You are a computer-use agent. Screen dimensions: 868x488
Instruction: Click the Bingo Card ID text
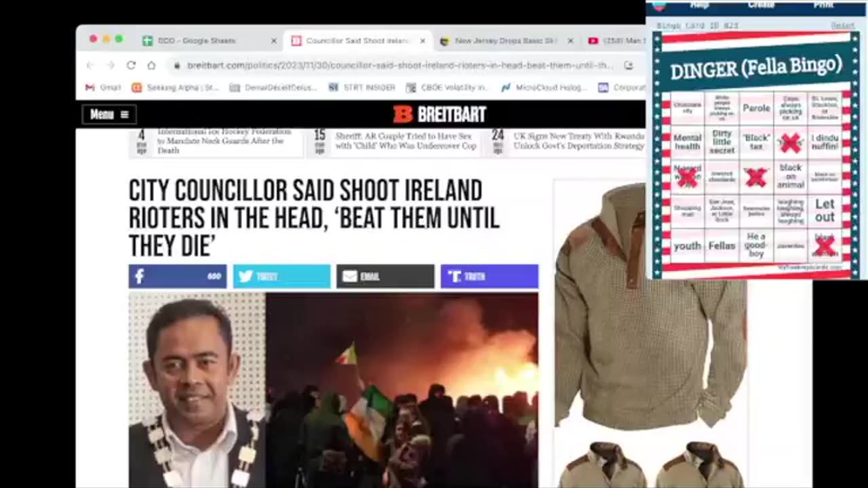(697, 25)
